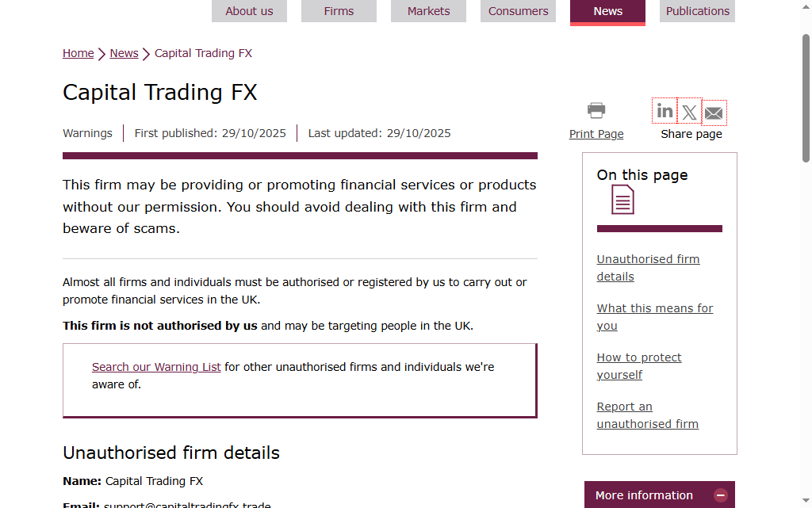
Task: Open the Markets menu
Action: coord(428,11)
